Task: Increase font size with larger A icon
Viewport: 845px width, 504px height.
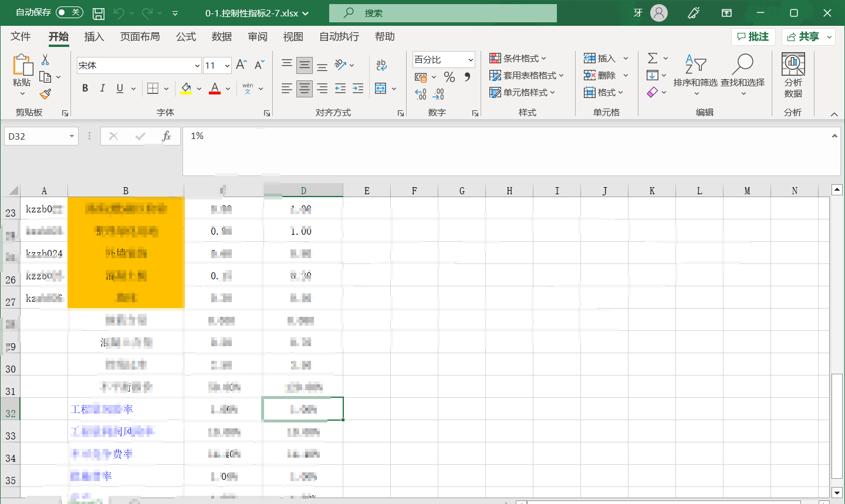Action: [x=241, y=65]
